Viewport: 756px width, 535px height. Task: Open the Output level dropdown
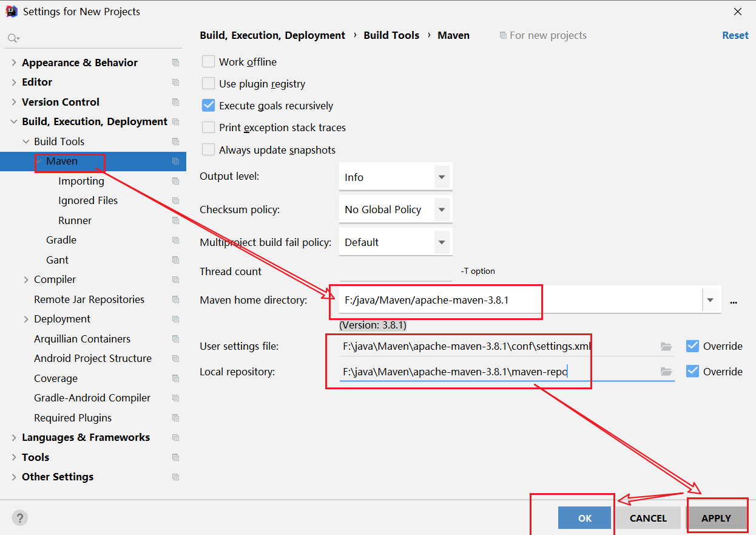click(x=442, y=177)
